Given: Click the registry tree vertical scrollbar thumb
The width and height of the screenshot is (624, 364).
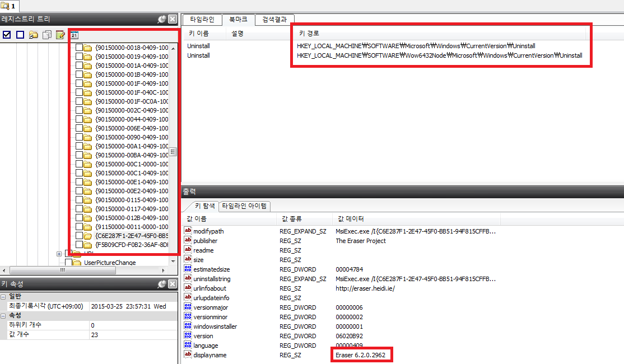Looking at the screenshot, I should coord(173,152).
